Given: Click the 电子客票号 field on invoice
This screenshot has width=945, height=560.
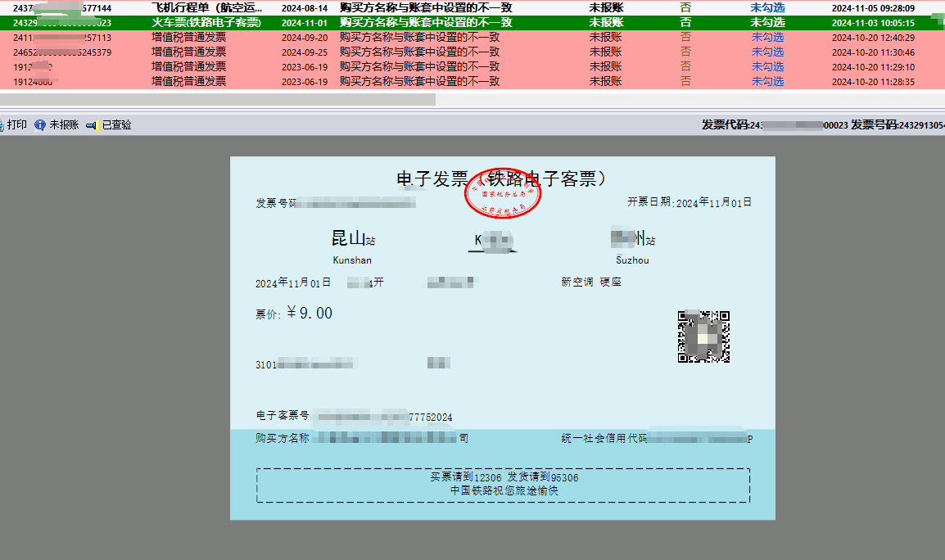Looking at the screenshot, I should click(x=354, y=416).
